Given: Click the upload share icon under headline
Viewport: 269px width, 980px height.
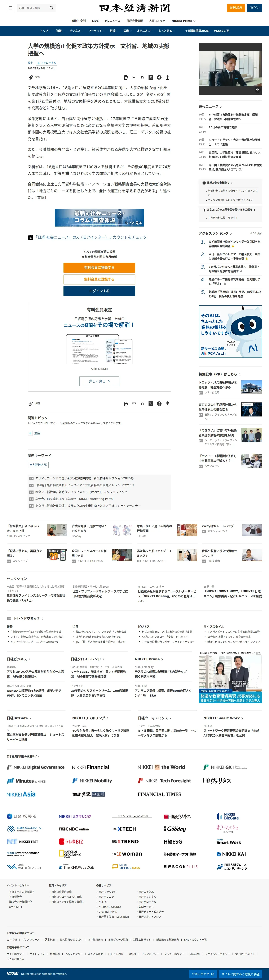Looking at the screenshot, I should point(168,77).
